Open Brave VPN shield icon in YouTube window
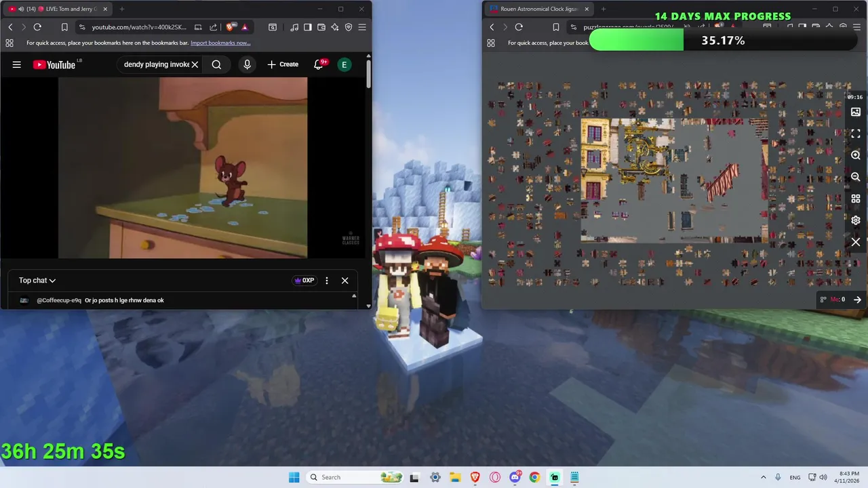Screen dimensions: 868x488 (349, 27)
